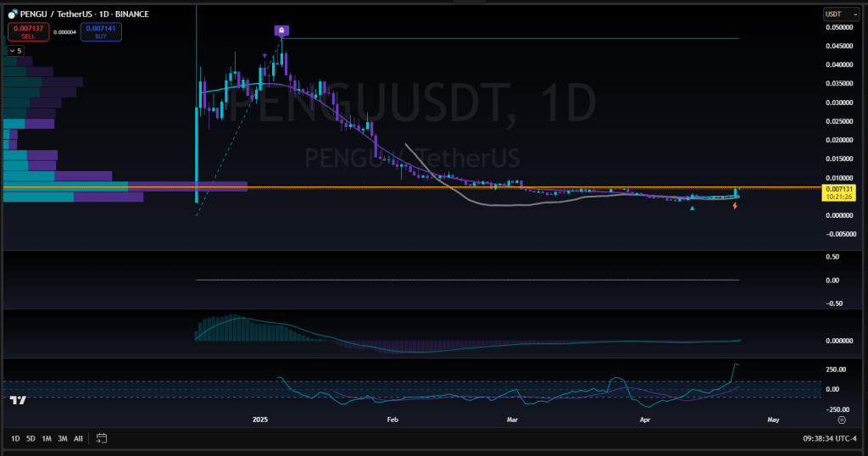The width and height of the screenshot is (868, 456).
Task: Click the orange horizontal price line
Action: point(413,187)
